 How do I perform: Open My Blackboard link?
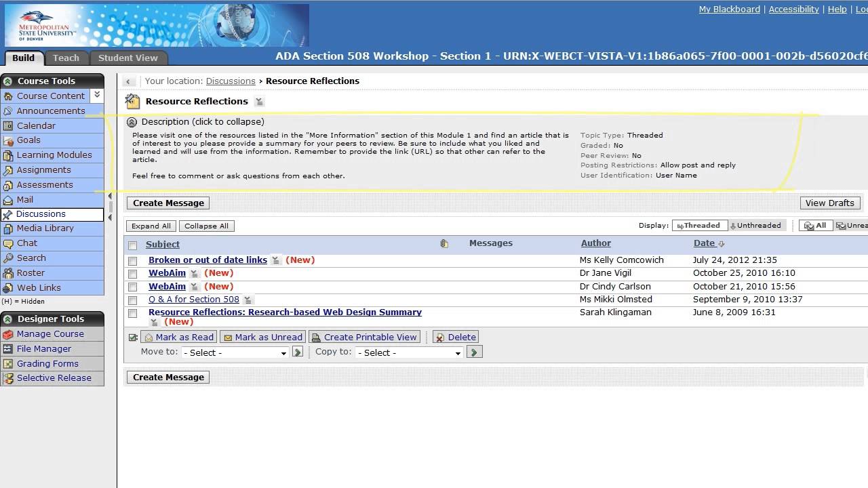[730, 9]
